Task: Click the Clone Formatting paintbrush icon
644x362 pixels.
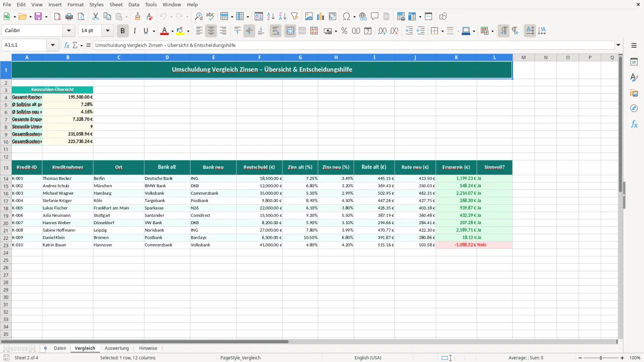Action: coord(137,17)
